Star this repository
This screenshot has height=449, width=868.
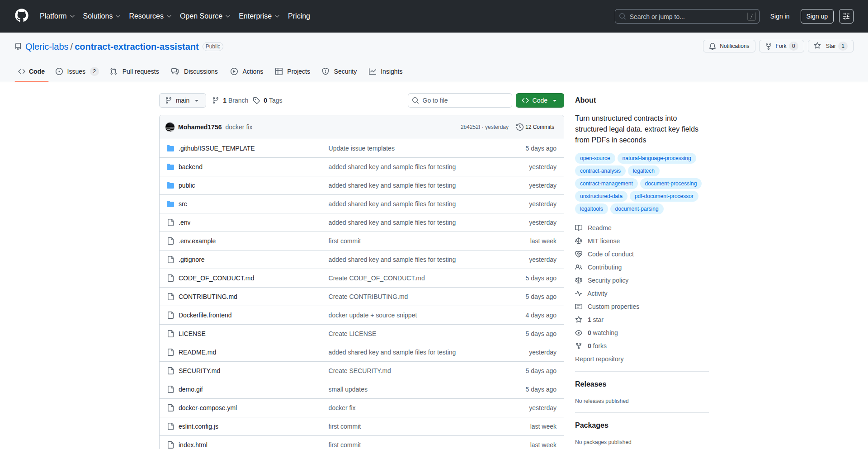[x=826, y=46]
